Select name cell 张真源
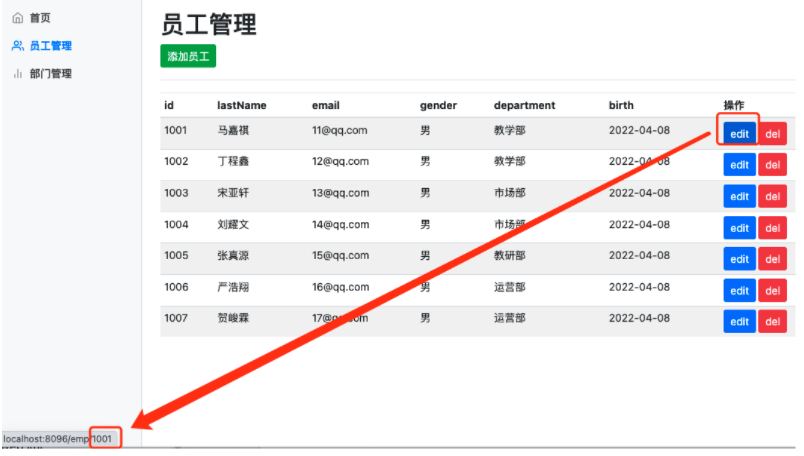This screenshot has width=804, height=456. [233, 255]
